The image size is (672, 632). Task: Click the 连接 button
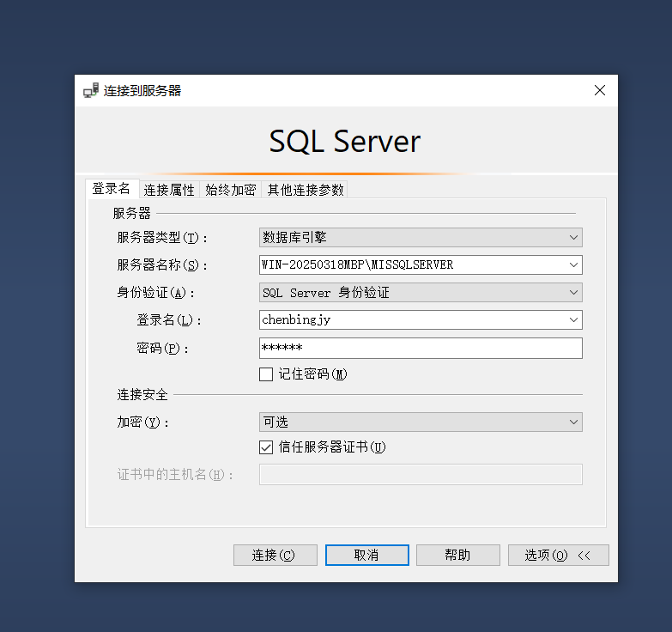coord(275,556)
